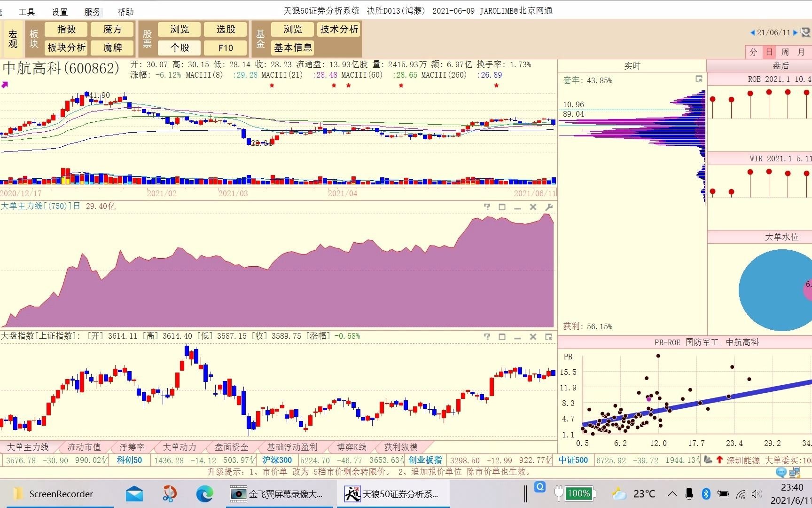Switch to 基础浮动盈利 indicator tab
Screen dimensions: 812x508
point(292,447)
